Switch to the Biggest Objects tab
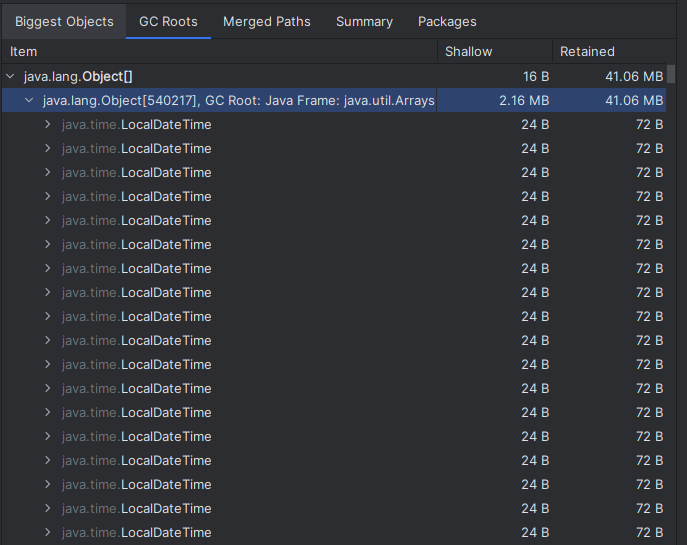This screenshot has width=687, height=545. (x=64, y=21)
